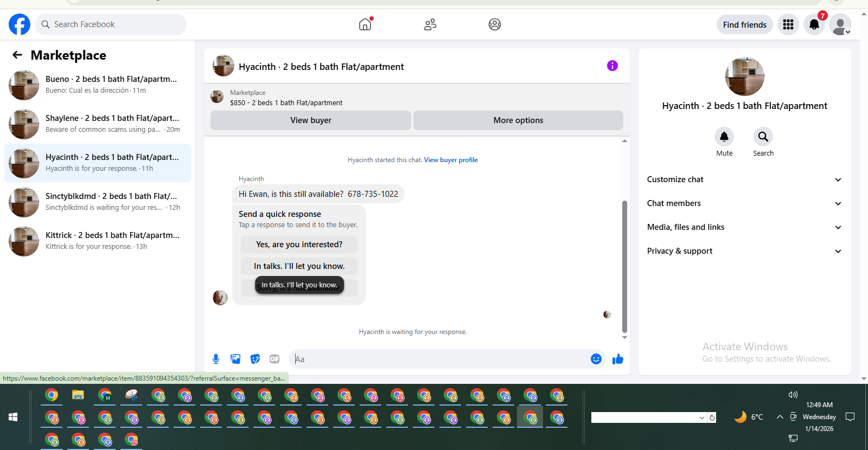Search in conversation magnifier icon
The height and width of the screenshot is (450, 868).
point(763,137)
